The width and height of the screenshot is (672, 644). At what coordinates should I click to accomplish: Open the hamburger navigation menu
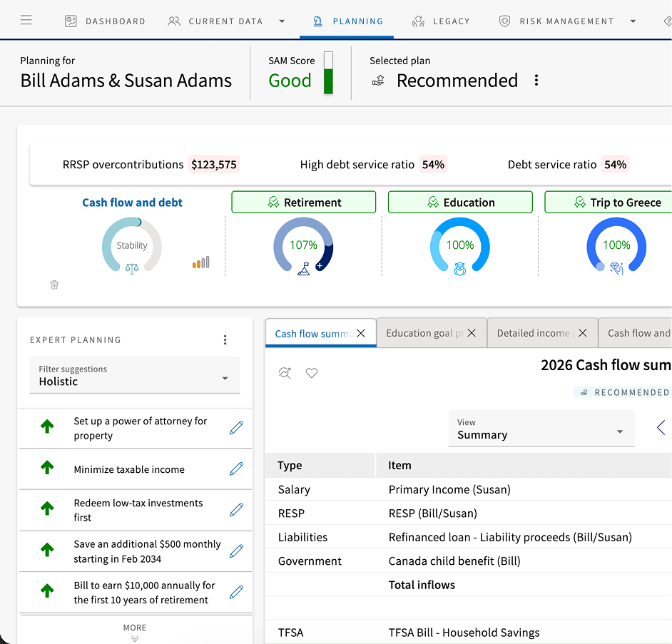click(x=26, y=20)
